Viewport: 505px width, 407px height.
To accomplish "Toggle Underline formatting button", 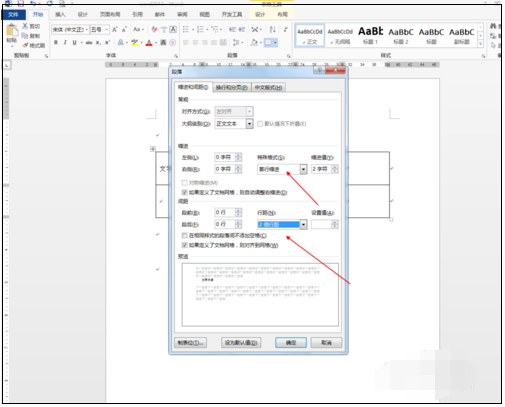I will pyautogui.click(x=74, y=42).
